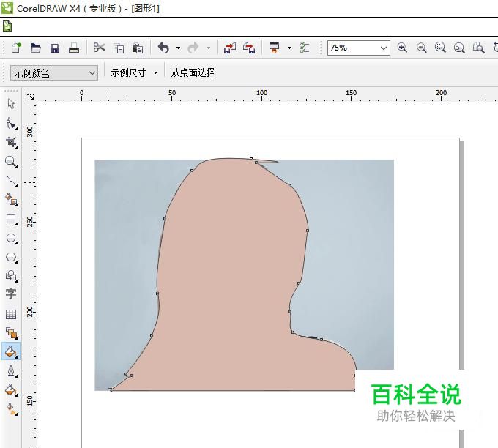Select the Shape edit tool

[12, 124]
